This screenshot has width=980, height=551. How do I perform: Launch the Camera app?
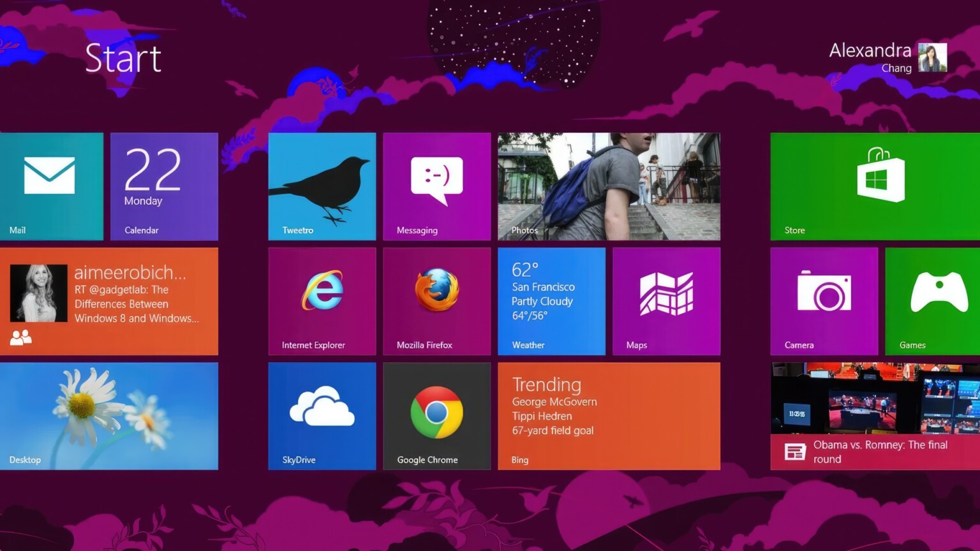824,300
